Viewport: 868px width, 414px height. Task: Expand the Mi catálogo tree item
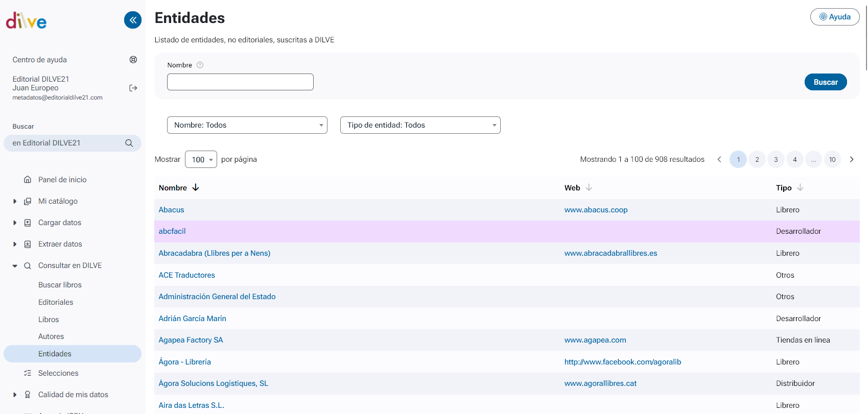pyautogui.click(x=15, y=201)
